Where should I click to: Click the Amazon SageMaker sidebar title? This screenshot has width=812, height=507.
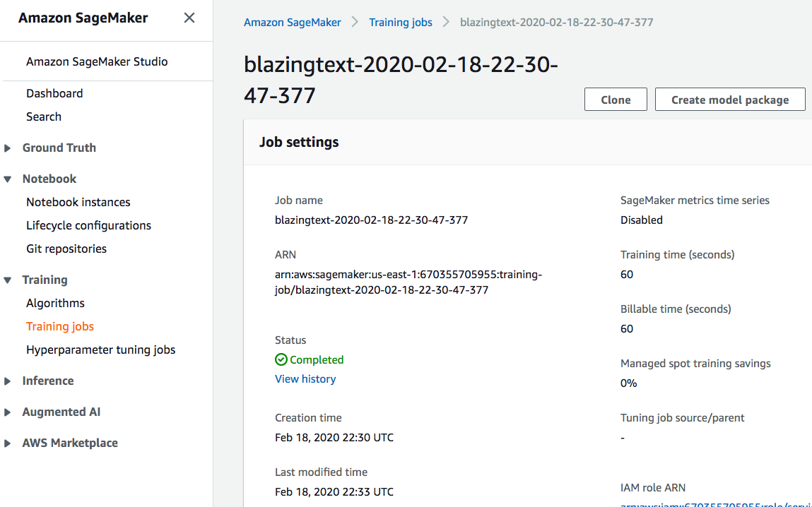83,18
